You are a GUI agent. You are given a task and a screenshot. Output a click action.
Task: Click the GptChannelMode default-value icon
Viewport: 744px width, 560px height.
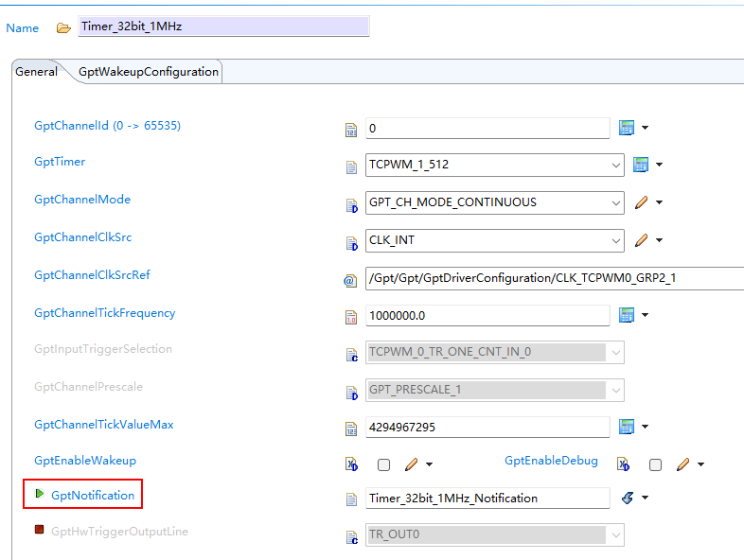(x=351, y=205)
